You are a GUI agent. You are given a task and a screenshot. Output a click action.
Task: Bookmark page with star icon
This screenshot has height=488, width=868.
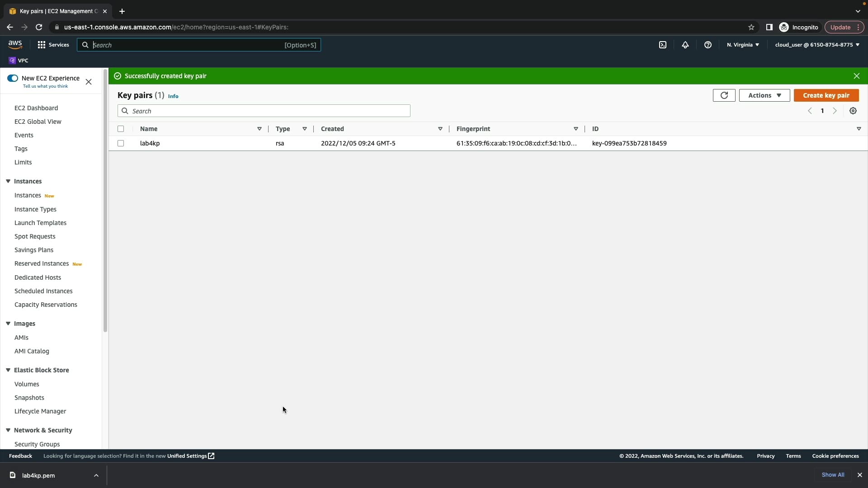[751, 27]
